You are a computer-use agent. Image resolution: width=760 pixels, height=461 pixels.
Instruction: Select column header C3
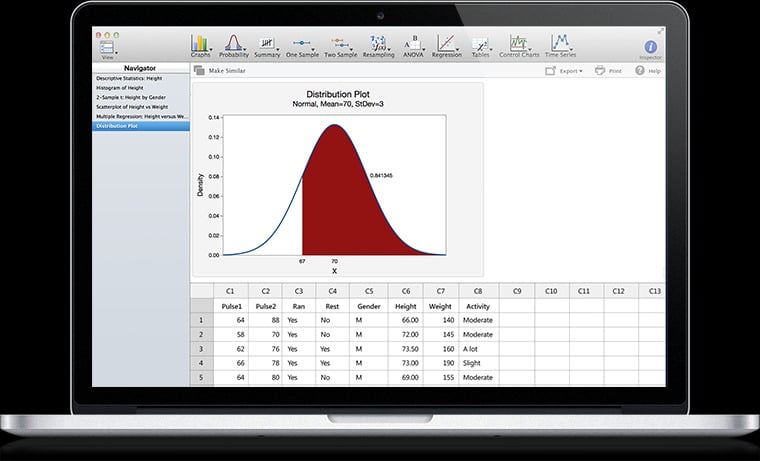[x=299, y=291]
